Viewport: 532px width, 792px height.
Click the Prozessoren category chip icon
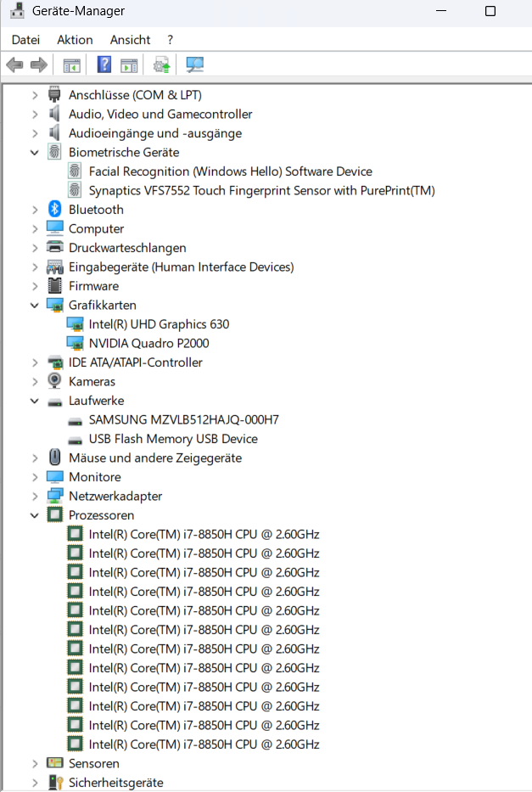54,514
